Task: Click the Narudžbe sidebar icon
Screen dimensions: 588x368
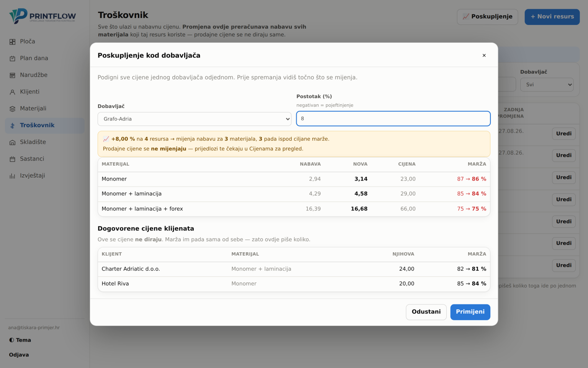Action: pyautogui.click(x=13, y=76)
